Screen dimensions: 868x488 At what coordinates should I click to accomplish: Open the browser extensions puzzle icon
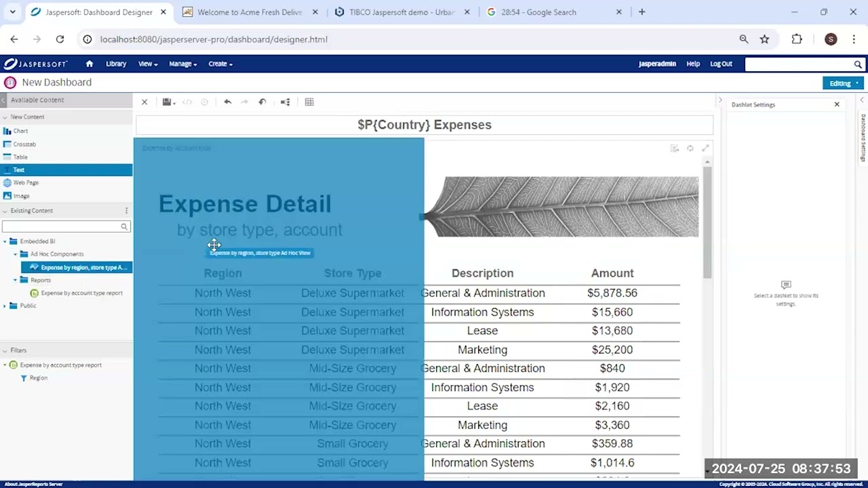point(797,39)
